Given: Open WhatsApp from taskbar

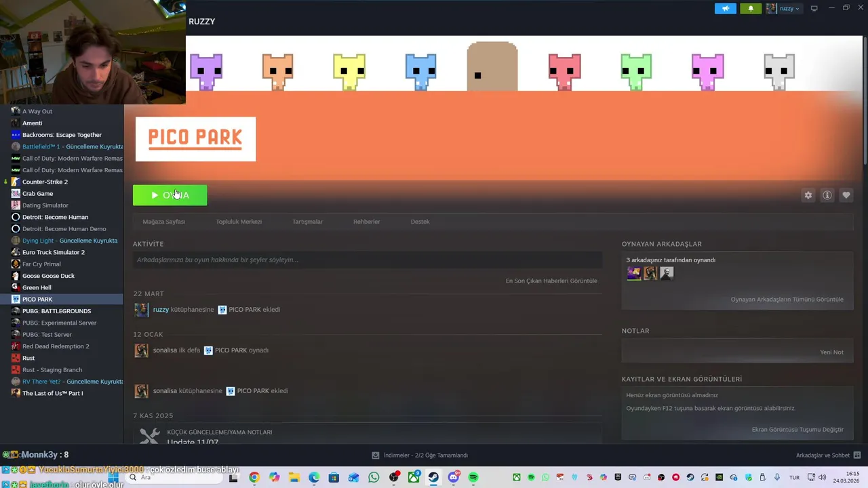Looking at the screenshot, I should pyautogui.click(x=374, y=477).
